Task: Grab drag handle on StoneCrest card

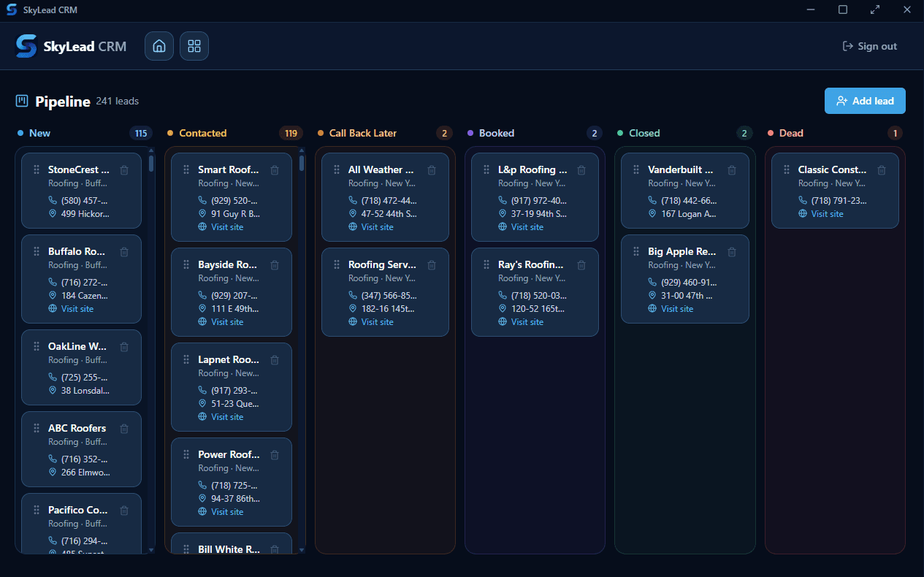Action: (37, 169)
